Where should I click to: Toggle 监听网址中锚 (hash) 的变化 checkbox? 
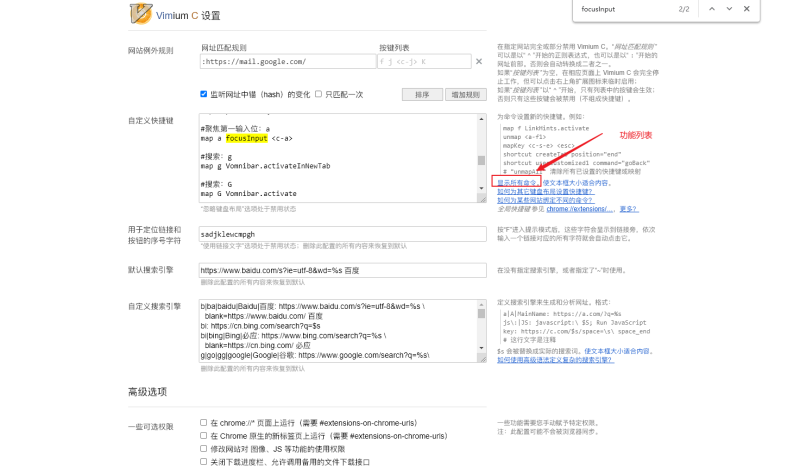(x=204, y=94)
